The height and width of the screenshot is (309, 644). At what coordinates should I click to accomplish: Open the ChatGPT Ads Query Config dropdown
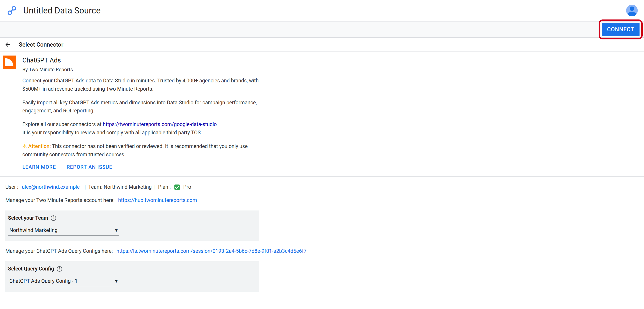pos(64,281)
